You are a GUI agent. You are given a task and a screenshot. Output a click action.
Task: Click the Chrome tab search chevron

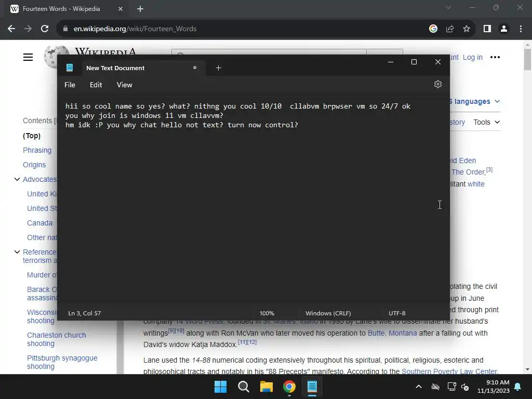click(x=448, y=7)
